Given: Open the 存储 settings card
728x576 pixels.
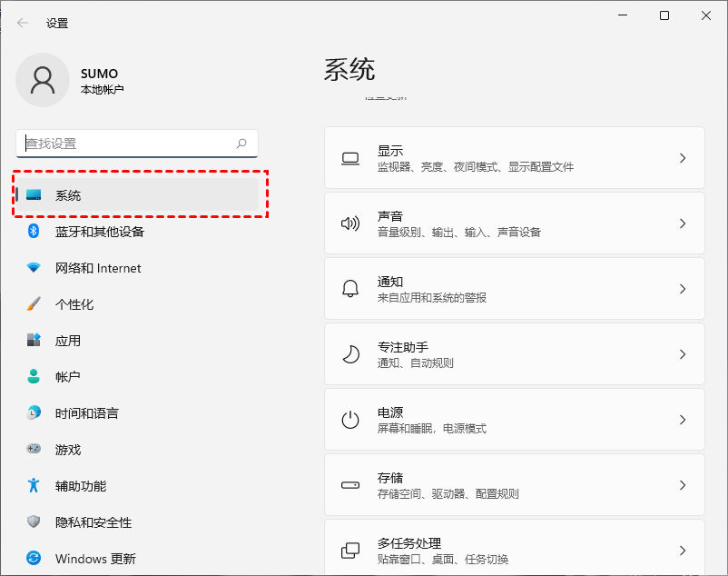Looking at the screenshot, I should coord(515,485).
